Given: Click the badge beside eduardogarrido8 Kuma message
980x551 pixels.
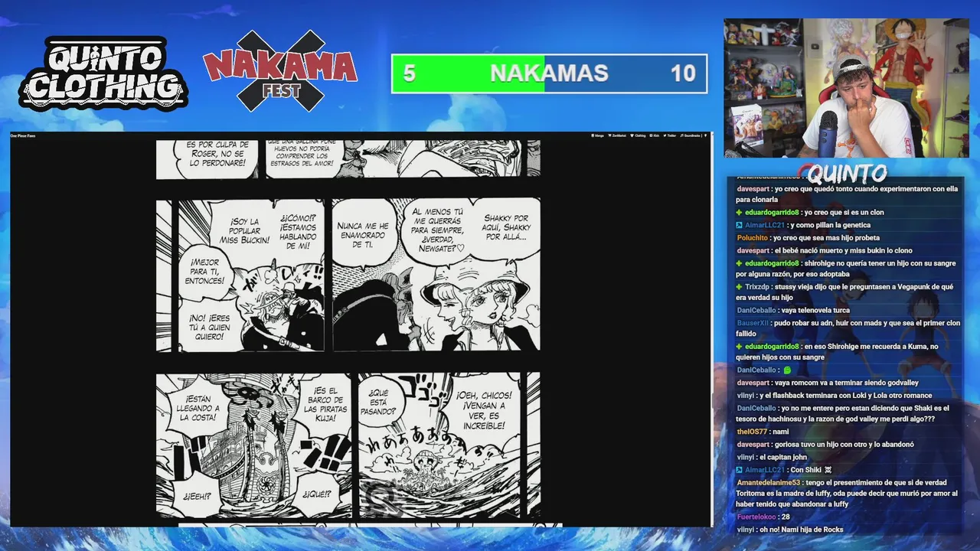Looking at the screenshot, I should [740, 347].
